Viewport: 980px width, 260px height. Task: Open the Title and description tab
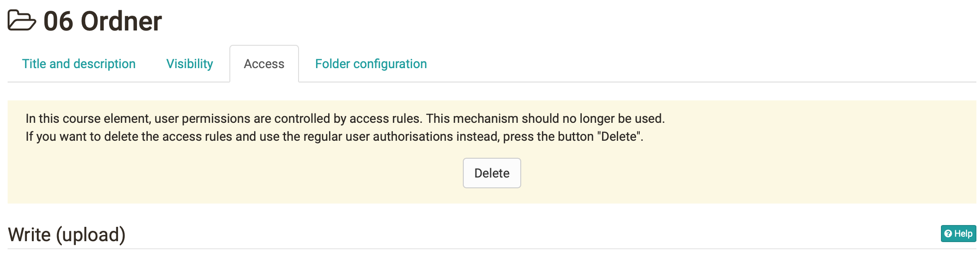point(79,64)
